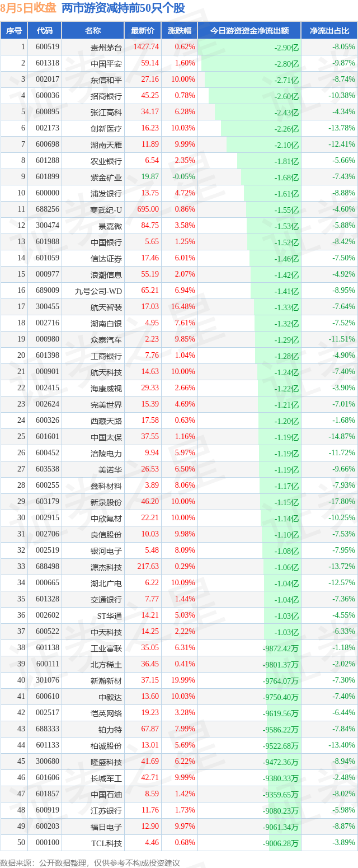The height and width of the screenshot is (868, 358).
Task: Click the 中欣氟材 stock name
Action: (106, 518)
